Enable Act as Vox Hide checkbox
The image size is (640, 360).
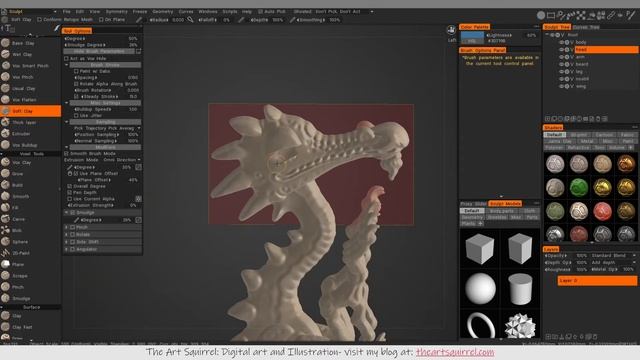[66, 58]
